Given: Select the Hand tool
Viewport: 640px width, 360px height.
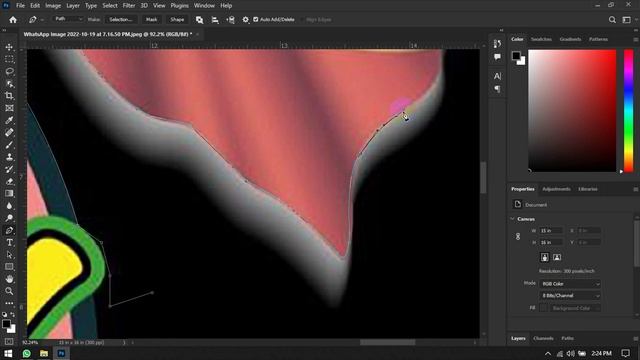Looking at the screenshot, I should [9, 279].
